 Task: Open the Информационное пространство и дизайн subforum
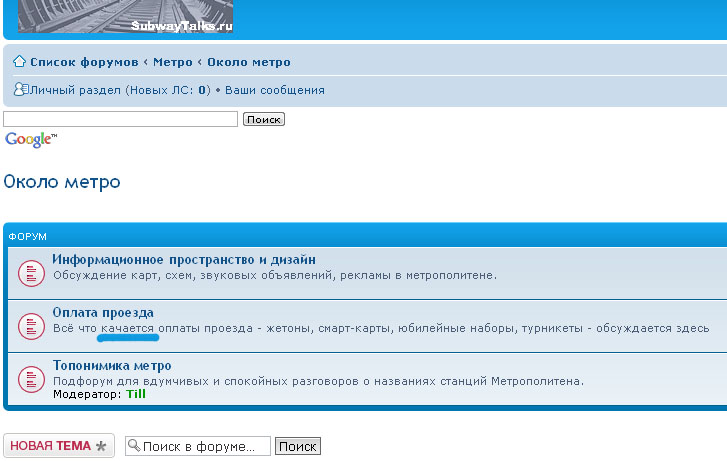click(x=184, y=260)
